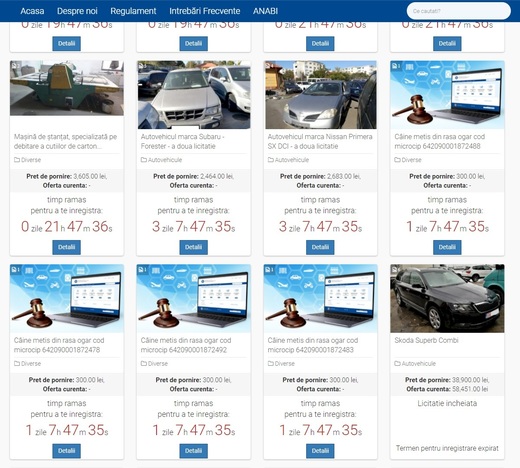Open the Acasa menu item
The image size is (520, 468).
[x=32, y=11]
